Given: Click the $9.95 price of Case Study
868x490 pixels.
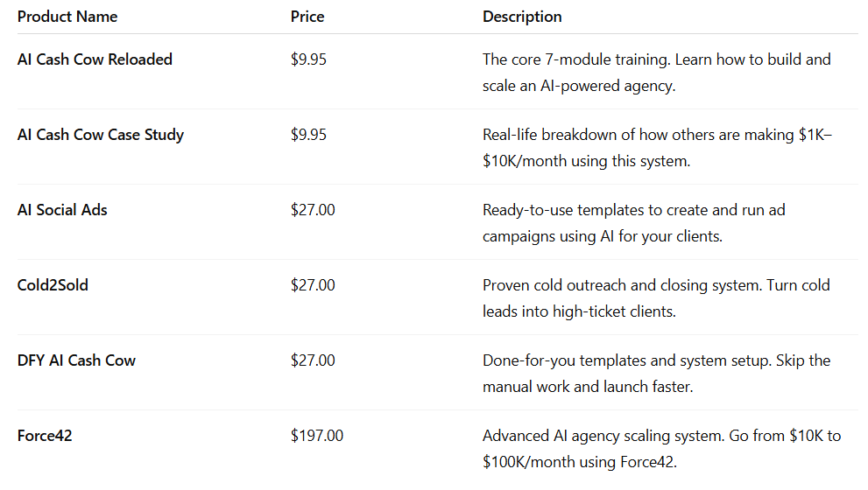Looking at the screenshot, I should click(308, 135).
